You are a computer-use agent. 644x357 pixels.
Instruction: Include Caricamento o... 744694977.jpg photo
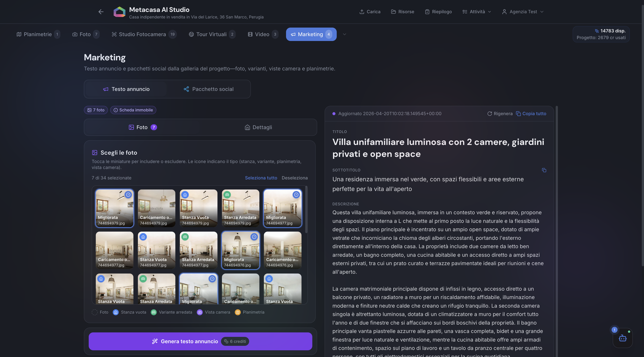pos(114,250)
